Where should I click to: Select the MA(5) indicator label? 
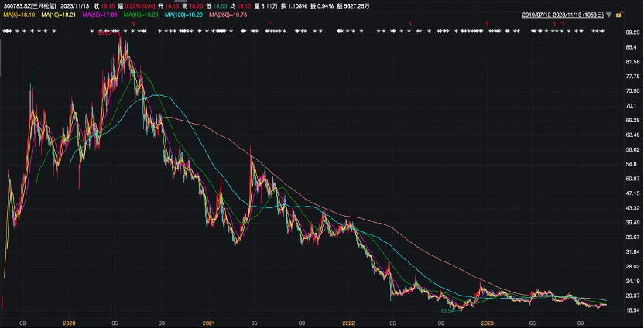[17, 14]
